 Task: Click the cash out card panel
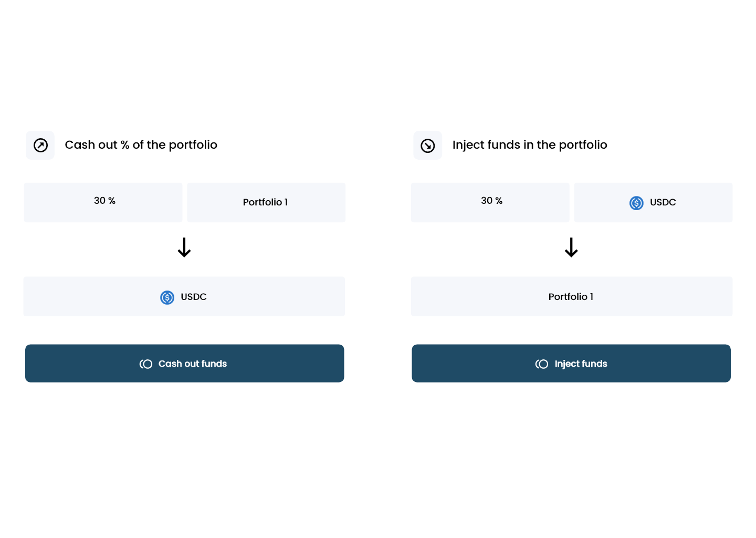[x=185, y=257]
